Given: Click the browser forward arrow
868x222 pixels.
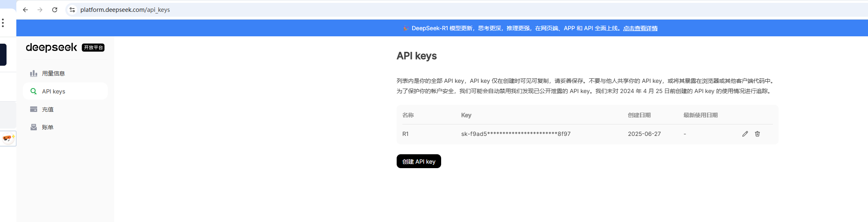Looking at the screenshot, I should 40,10.
